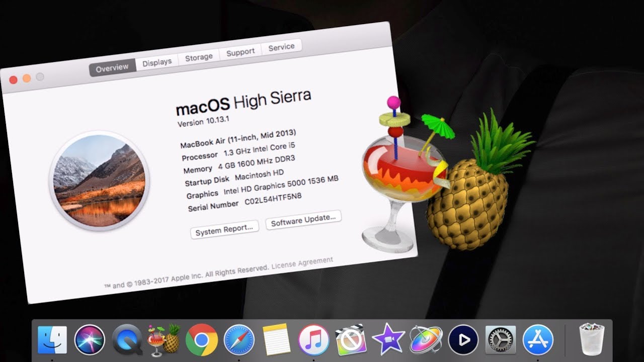Click the macOS High Sierra title
This screenshot has height=362, width=644.
tap(244, 103)
